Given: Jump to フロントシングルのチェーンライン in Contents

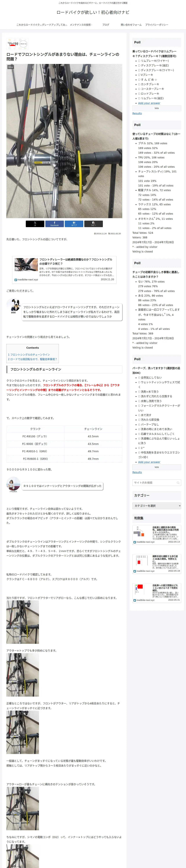Looking at the screenshot, I should (29, 355).
